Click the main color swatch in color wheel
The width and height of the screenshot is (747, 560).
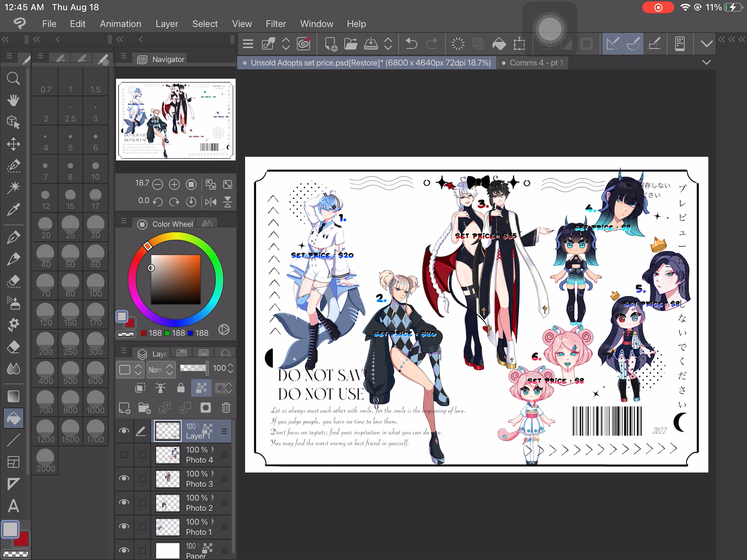(x=122, y=316)
